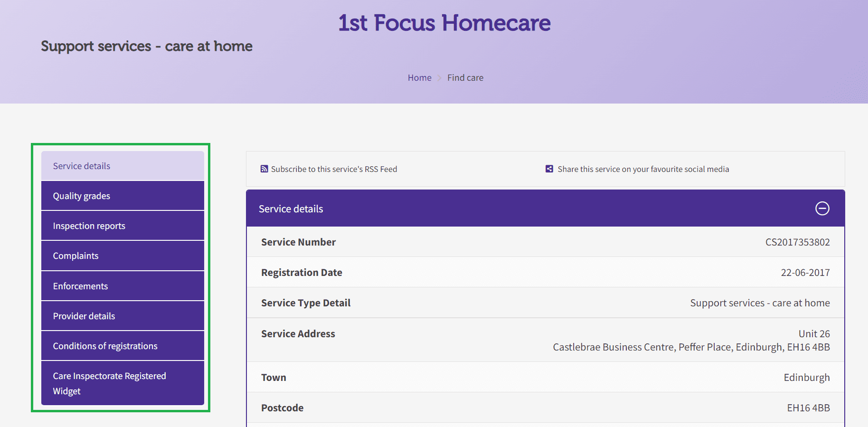Click the Service Number label
This screenshot has width=868, height=427.
[x=298, y=242]
